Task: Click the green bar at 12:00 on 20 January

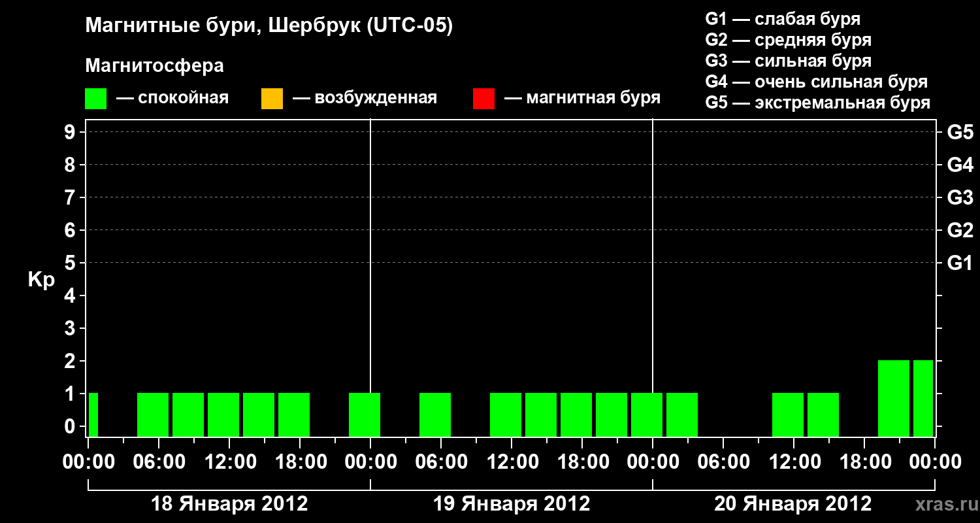Action: pos(788,414)
